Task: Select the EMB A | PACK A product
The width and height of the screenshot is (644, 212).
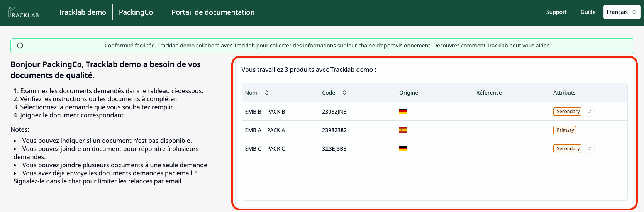Action: click(x=265, y=130)
